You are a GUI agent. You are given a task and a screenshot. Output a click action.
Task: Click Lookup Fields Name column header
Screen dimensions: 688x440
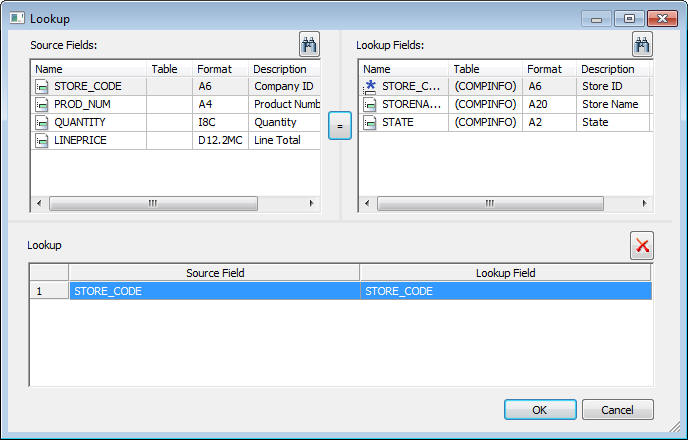coord(404,69)
